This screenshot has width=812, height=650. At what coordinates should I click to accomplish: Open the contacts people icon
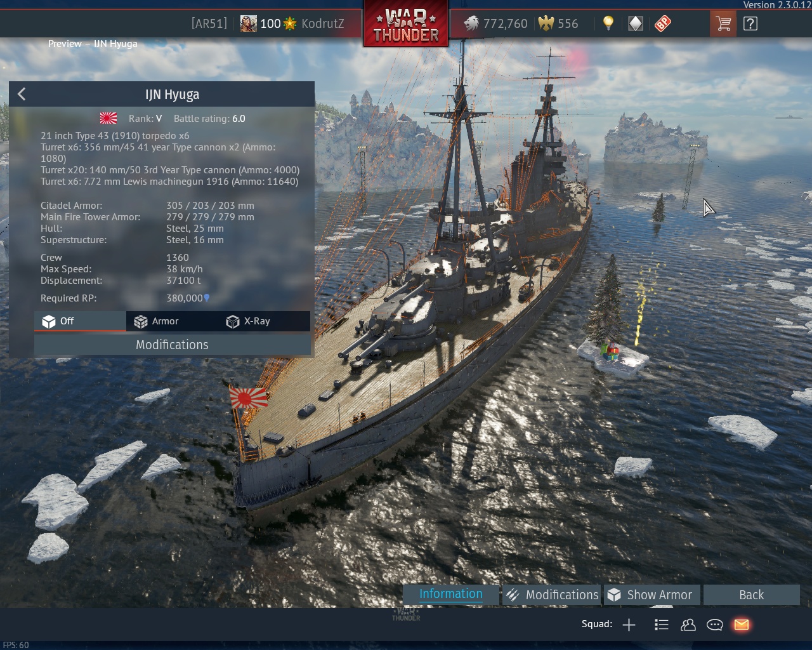pyautogui.click(x=688, y=625)
